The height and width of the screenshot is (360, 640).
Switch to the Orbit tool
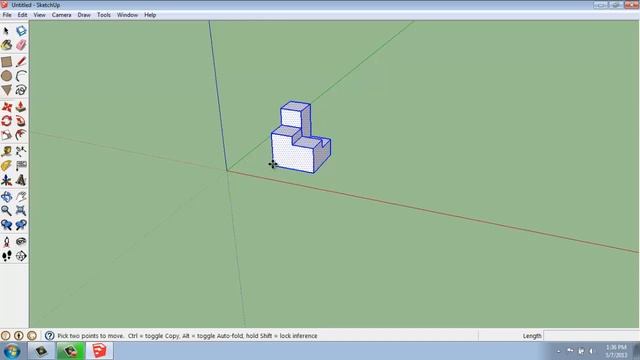point(6,197)
